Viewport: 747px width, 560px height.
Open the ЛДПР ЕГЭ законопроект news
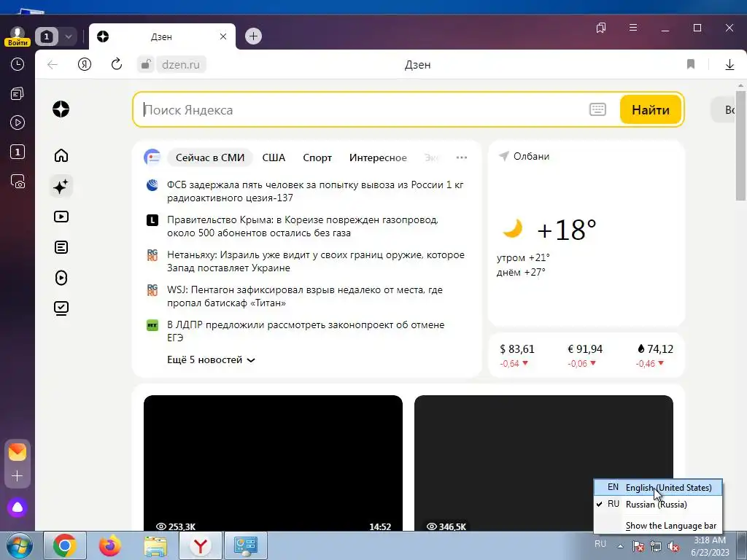click(x=306, y=331)
